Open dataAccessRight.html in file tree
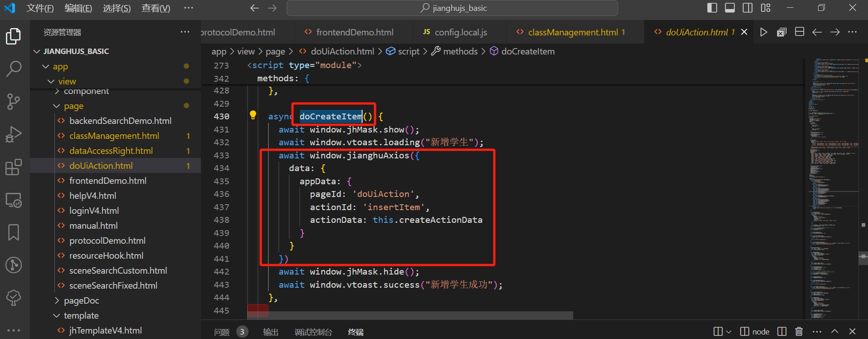The width and height of the screenshot is (868, 339). pyautogui.click(x=111, y=151)
